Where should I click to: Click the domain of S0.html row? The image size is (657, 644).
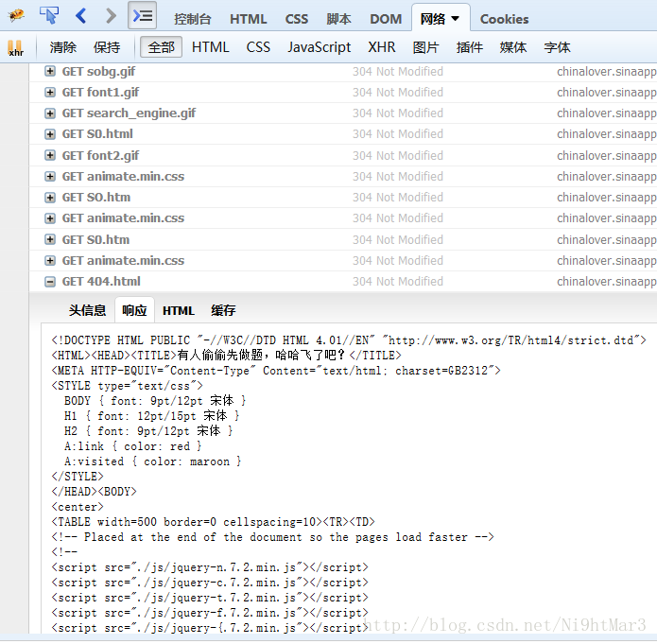point(606,134)
